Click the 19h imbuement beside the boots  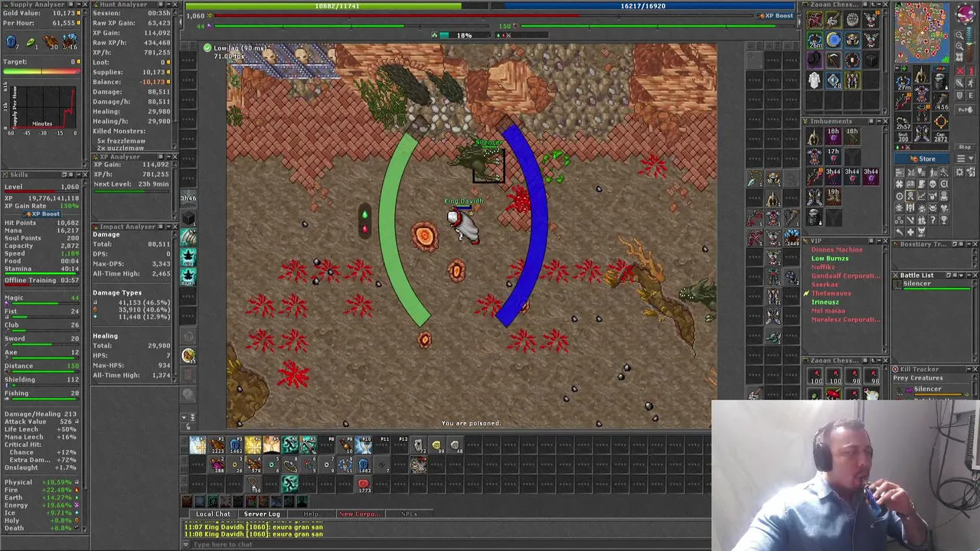pyautogui.click(x=832, y=195)
